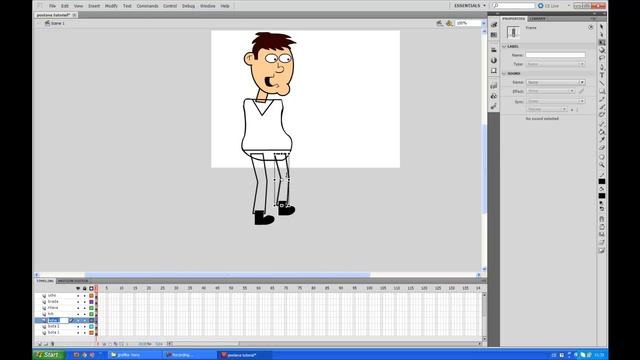Open the Sound Sync dropdown
The image size is (640, 360).
pos(556,101)
